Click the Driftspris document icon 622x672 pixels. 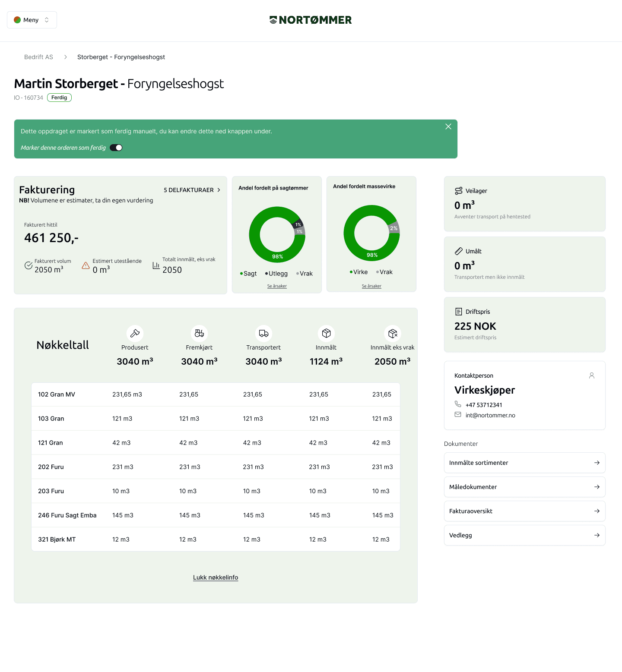(458, 311)
